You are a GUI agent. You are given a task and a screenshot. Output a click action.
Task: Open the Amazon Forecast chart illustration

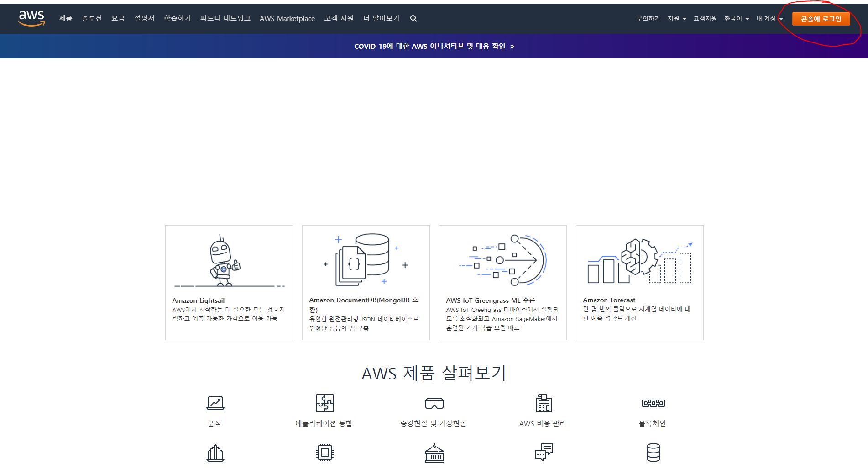pyautogui.click(x=640, y=261)
